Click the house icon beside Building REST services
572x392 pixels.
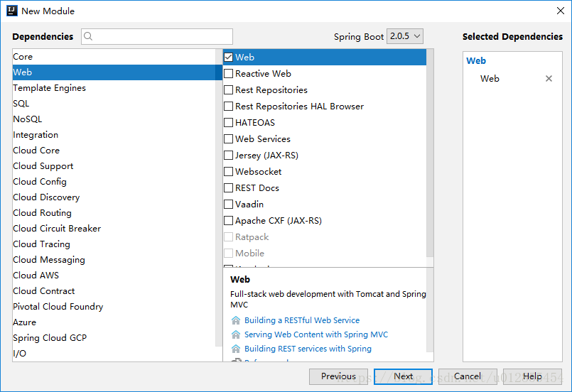236,349
